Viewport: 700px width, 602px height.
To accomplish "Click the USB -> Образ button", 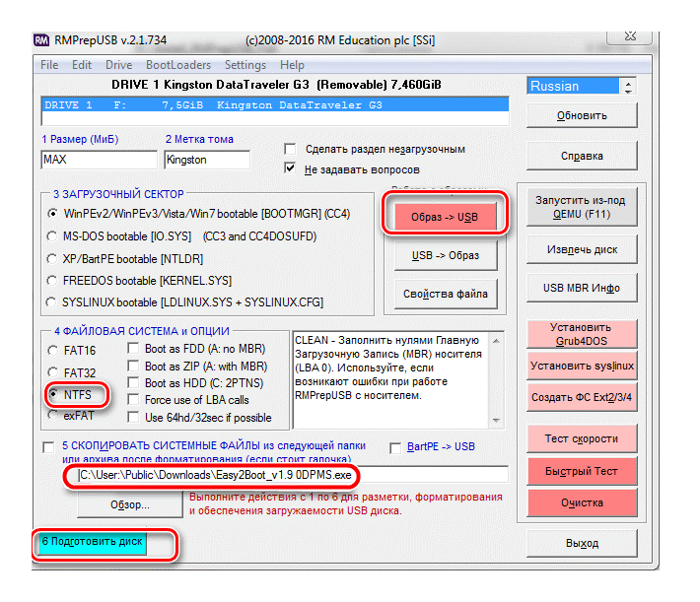I will [446, 256].
